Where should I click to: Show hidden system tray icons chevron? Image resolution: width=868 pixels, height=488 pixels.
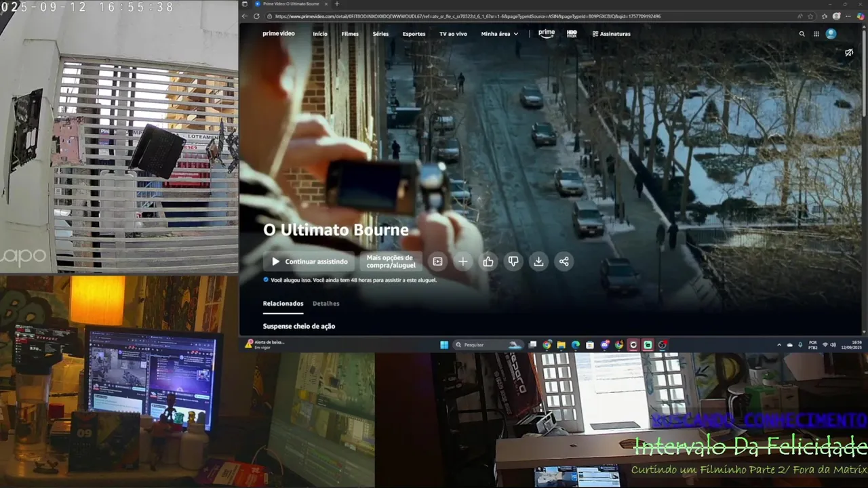(x=779, y=345)
